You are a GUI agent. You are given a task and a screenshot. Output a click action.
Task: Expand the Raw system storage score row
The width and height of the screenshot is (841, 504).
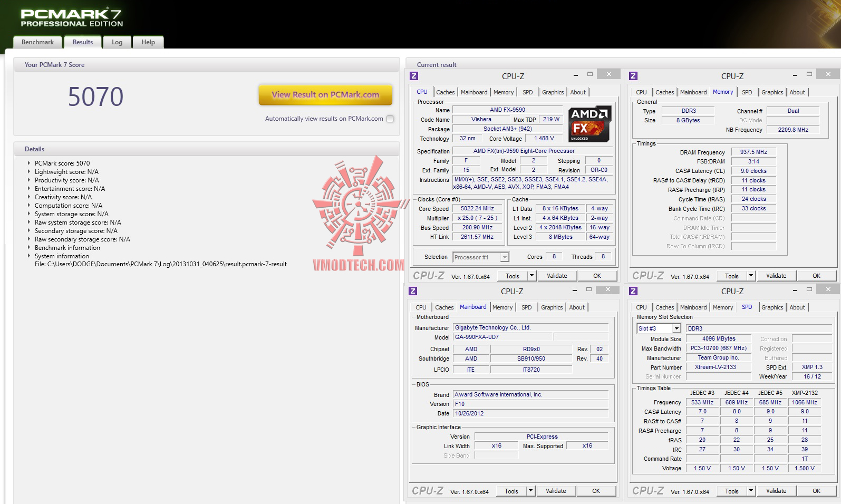click(29, 222)
